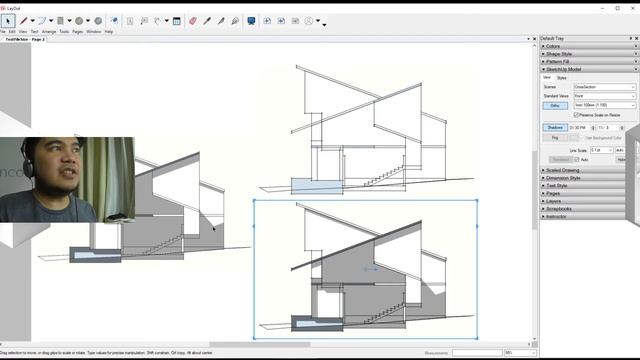Image resolution: width=640 pixels, height=360 pixels.
Task: Toggle the Auto render checkbox
Action: click(577, 160)
